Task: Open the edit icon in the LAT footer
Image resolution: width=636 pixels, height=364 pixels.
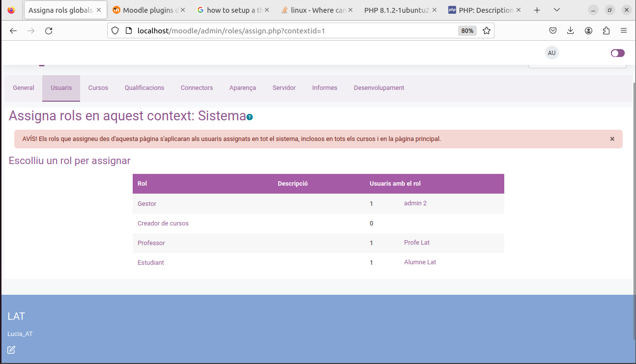Action: click(11, 350)
